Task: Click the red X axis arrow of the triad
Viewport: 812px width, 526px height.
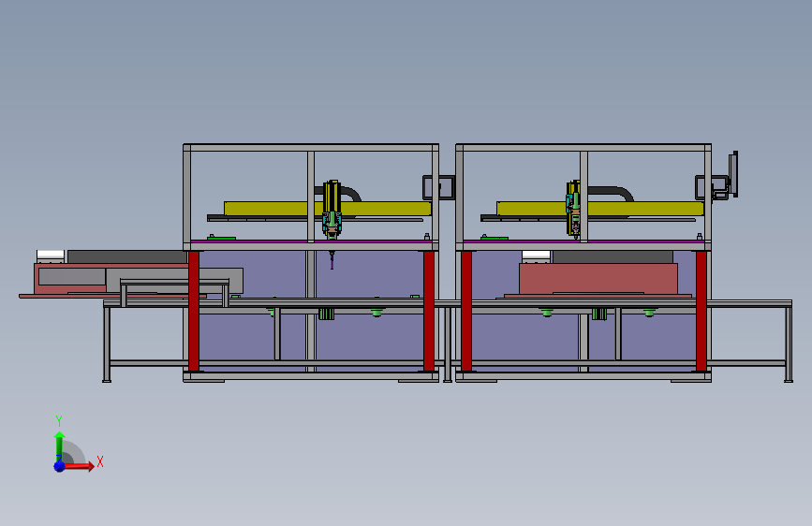Action: coord(81,465)
